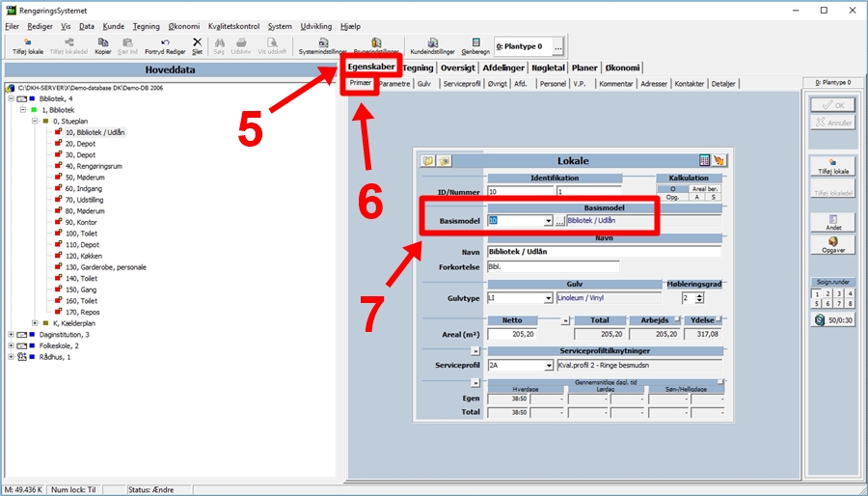The height and width of the screenshot is (496, 868).
Task: Click the Slet delete icon
Action: [x=197, y=46]
